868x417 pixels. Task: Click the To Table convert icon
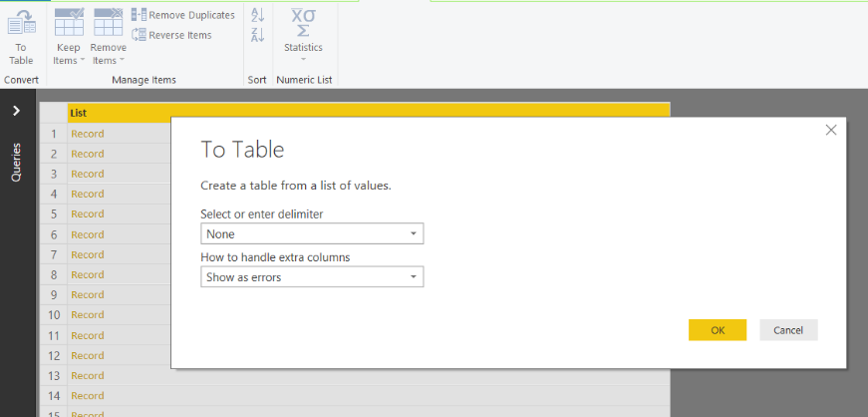pos(21,36)
